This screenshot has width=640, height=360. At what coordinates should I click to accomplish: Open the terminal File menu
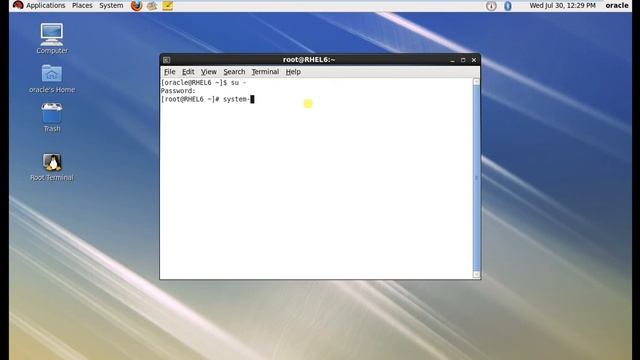169,72
